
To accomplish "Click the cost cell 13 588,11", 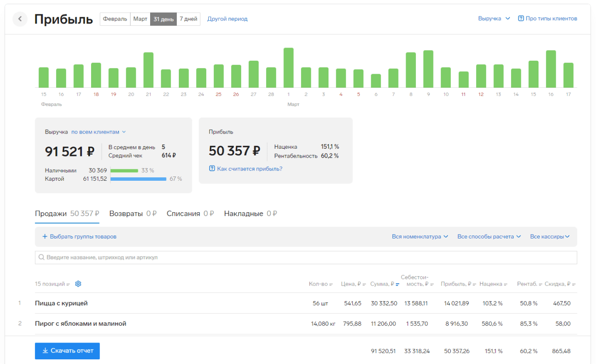I will click(416, 303).
